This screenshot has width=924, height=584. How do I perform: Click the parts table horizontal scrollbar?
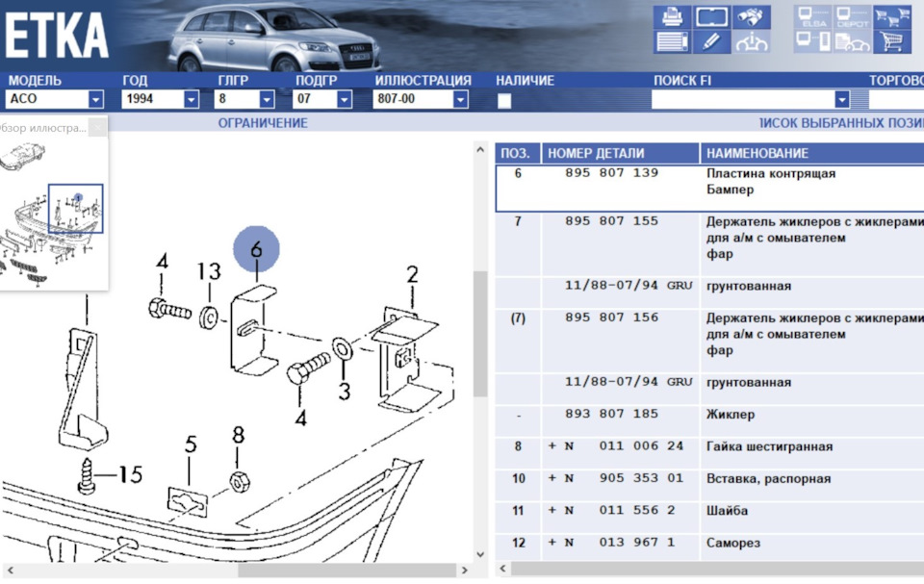[x=718, y=569]
